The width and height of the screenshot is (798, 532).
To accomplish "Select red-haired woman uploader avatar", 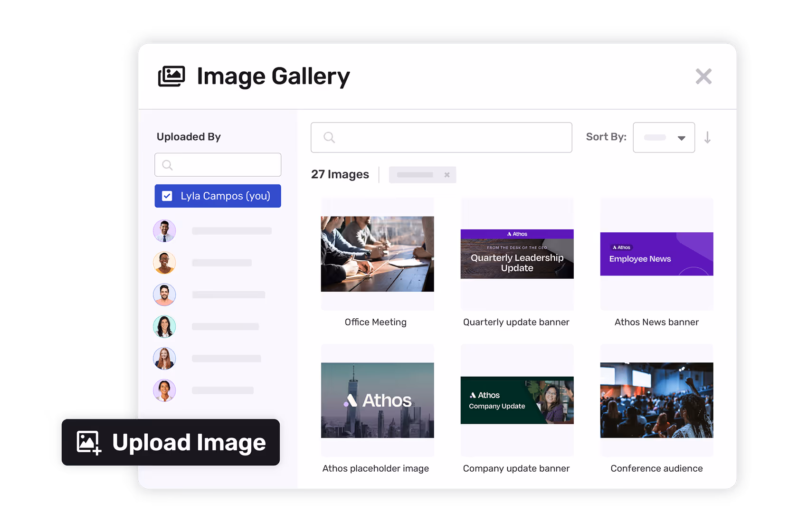I will tap(164, 359).
